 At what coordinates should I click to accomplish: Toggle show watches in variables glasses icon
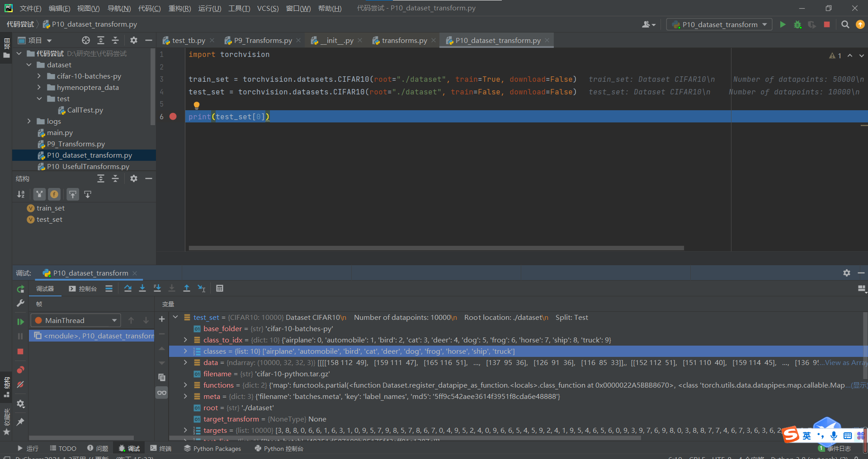162,393
